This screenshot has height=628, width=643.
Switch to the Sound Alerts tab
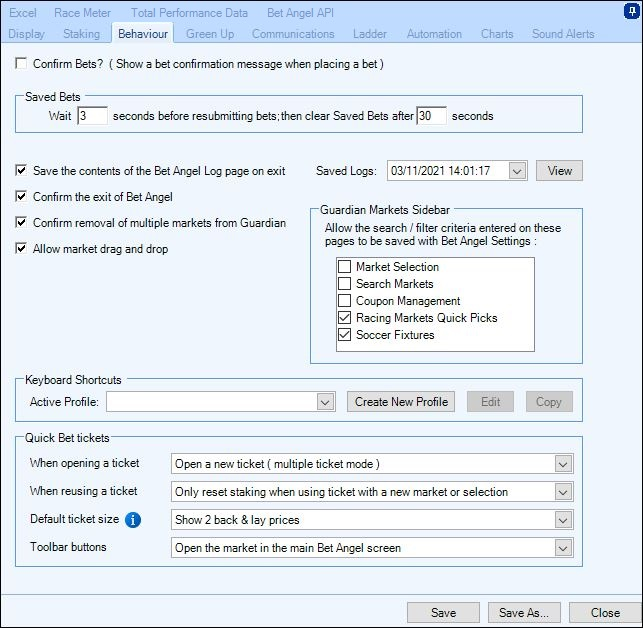point(563,34)
